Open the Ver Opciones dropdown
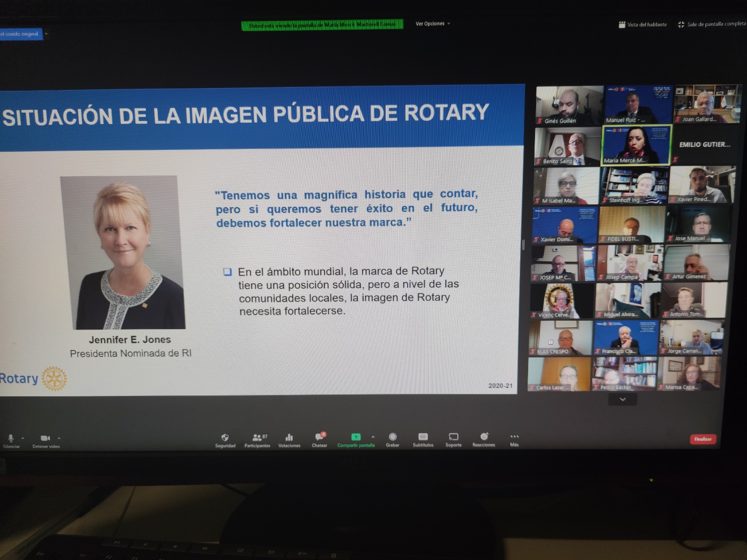 click(433, 23)
